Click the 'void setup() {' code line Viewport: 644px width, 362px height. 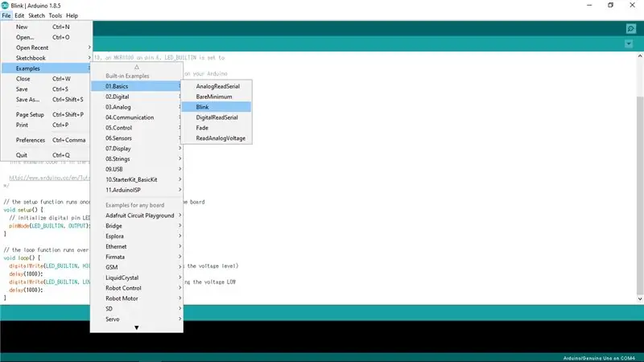point(23,210)
